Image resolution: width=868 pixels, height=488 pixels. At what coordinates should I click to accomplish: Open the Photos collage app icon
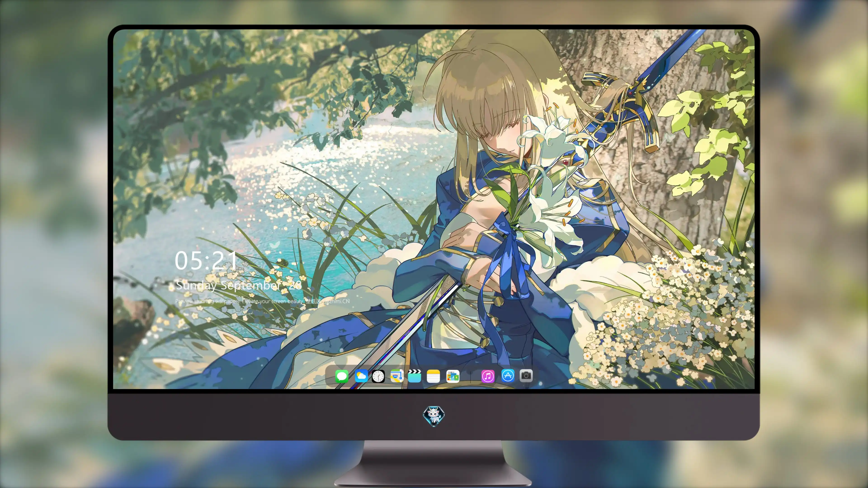[453, 376]
